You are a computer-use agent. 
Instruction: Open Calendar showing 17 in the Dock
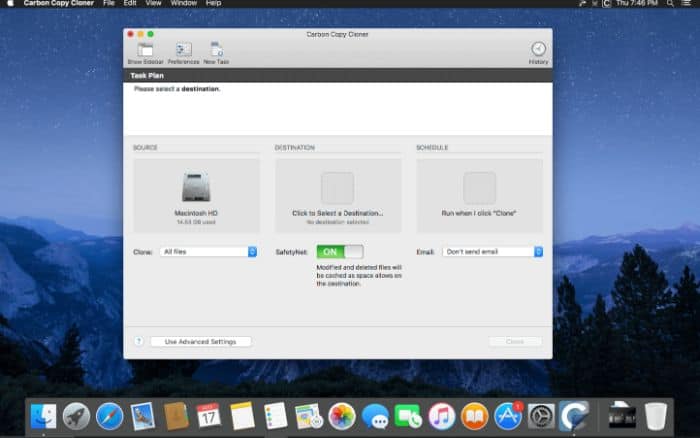(208, 416)
